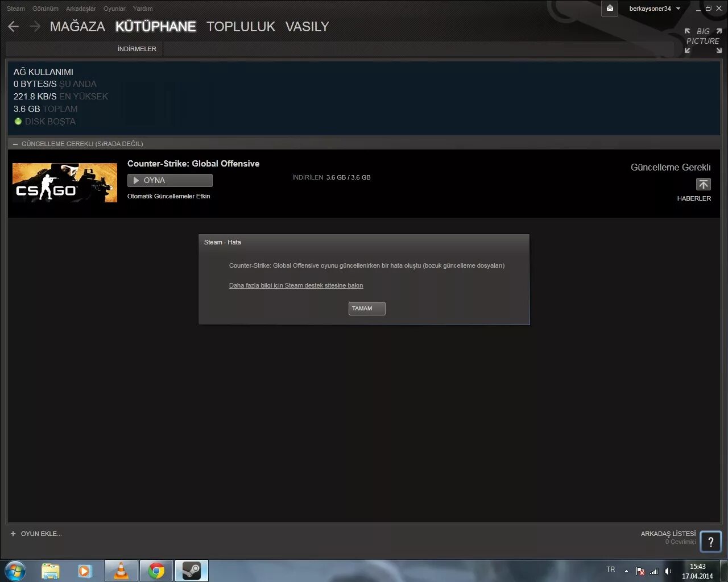This screenshot has width=728, height=582.
Task: Click Otomatik Güncellemeler Etkin text
Action: pos(169,196)
